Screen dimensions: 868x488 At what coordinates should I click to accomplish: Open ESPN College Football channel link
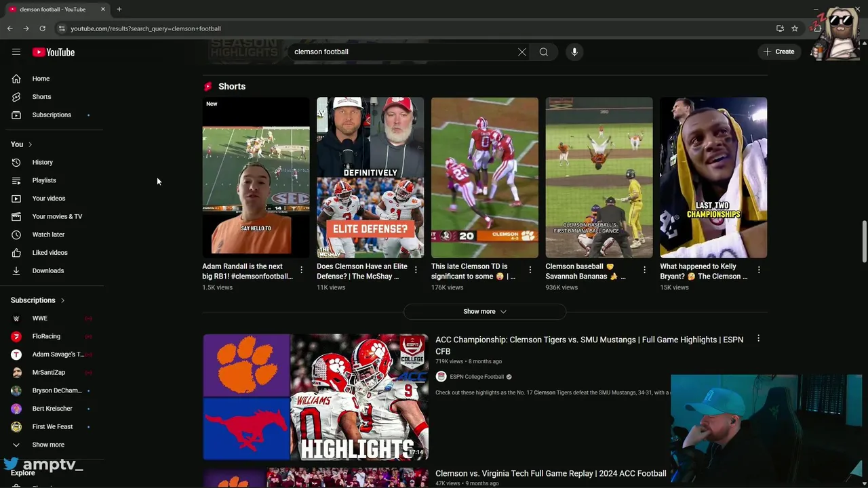[477, 377]
